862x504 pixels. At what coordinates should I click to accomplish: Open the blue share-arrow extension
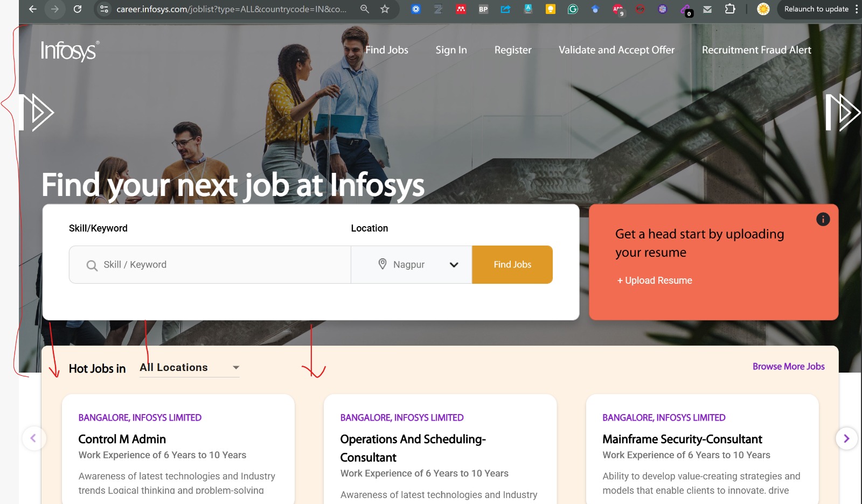(x=505, y=9)
